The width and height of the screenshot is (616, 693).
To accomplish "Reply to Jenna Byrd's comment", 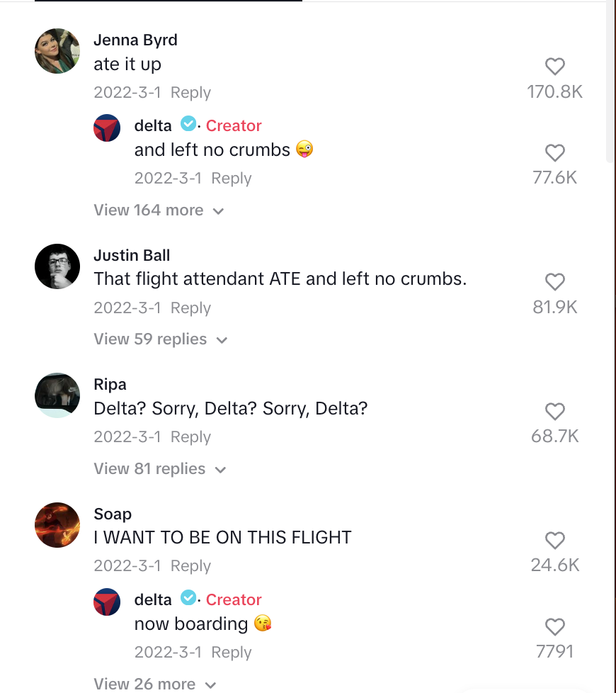I will pyautogui.click(x=190, y=92).
